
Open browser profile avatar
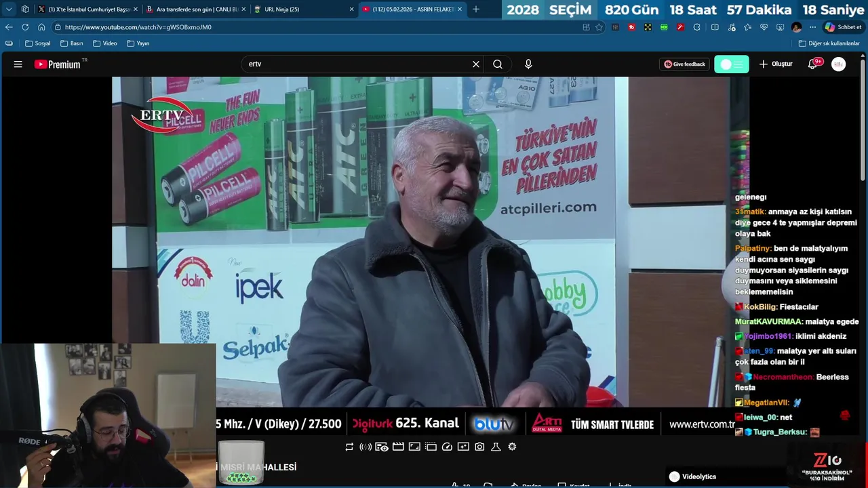(x=796, y=27)
